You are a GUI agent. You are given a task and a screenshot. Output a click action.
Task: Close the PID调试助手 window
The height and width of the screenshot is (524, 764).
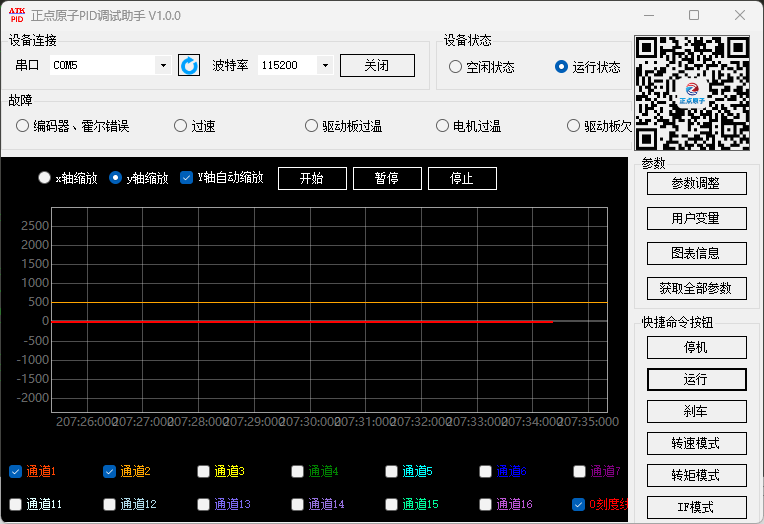(x=740, y=16)
